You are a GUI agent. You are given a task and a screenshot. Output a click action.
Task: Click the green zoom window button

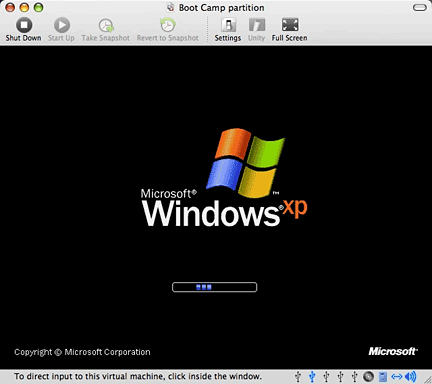pyautogui.click(x=39, y=7)
